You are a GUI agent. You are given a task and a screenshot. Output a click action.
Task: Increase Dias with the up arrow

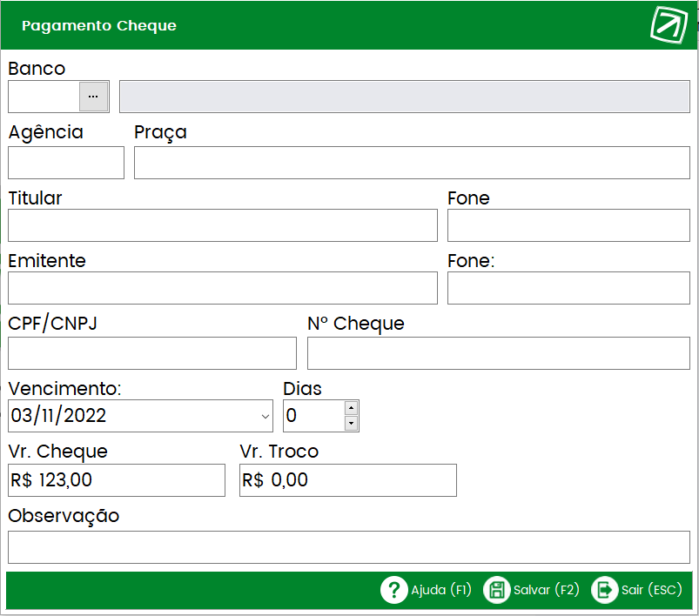click(x=352, y=408)
